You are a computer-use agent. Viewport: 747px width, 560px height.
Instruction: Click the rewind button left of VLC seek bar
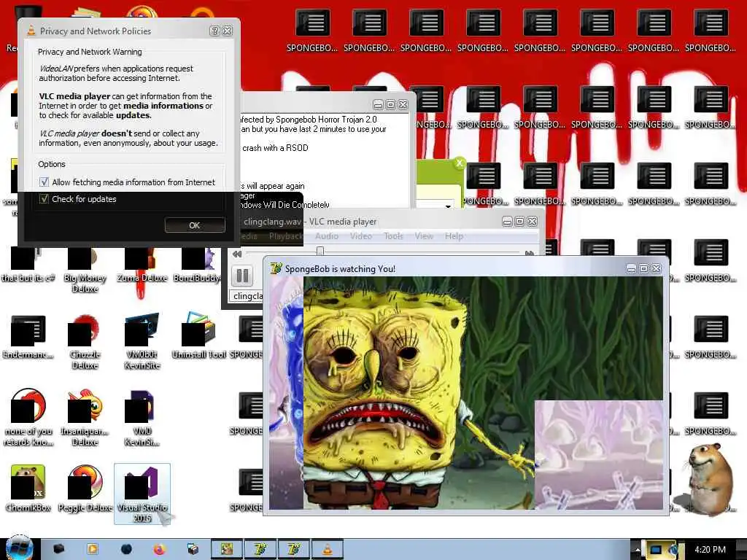point(237,254)
